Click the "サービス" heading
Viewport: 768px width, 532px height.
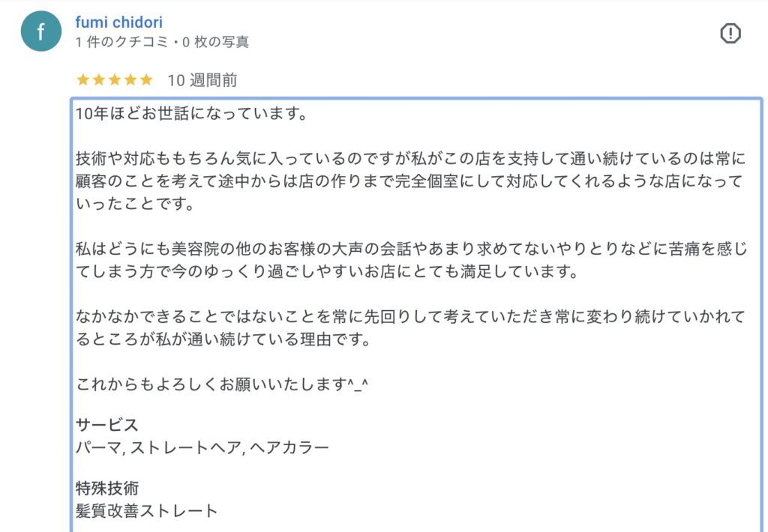click(107, 425)
